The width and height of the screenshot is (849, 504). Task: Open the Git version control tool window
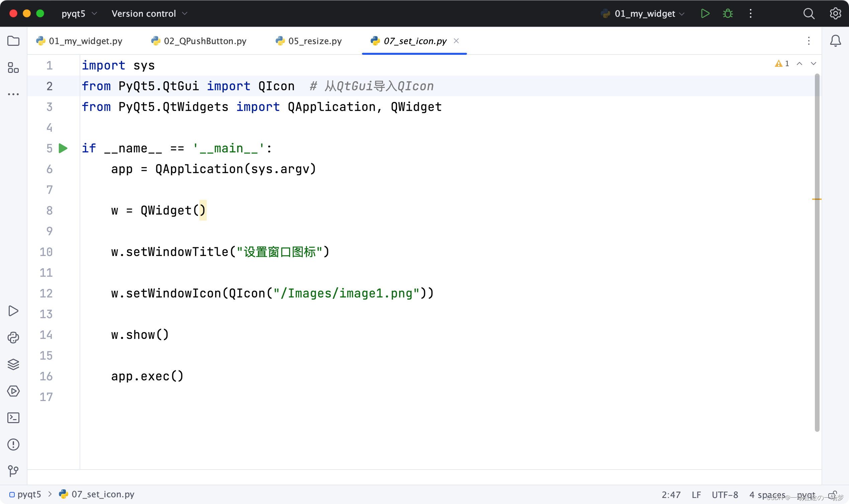point(13,471)
